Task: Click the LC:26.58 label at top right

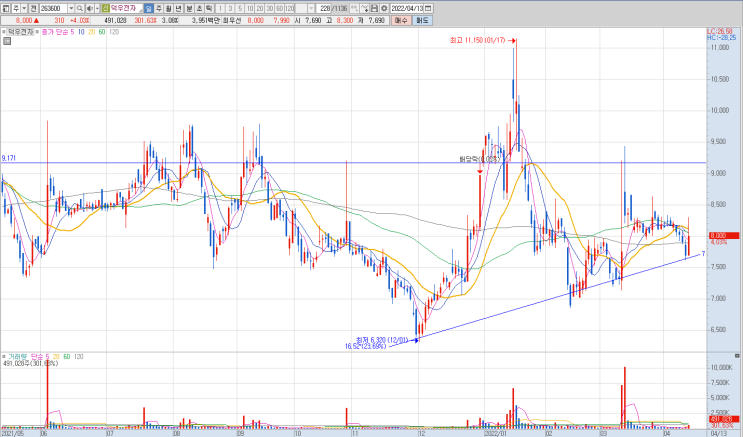Action: [720, 31]
